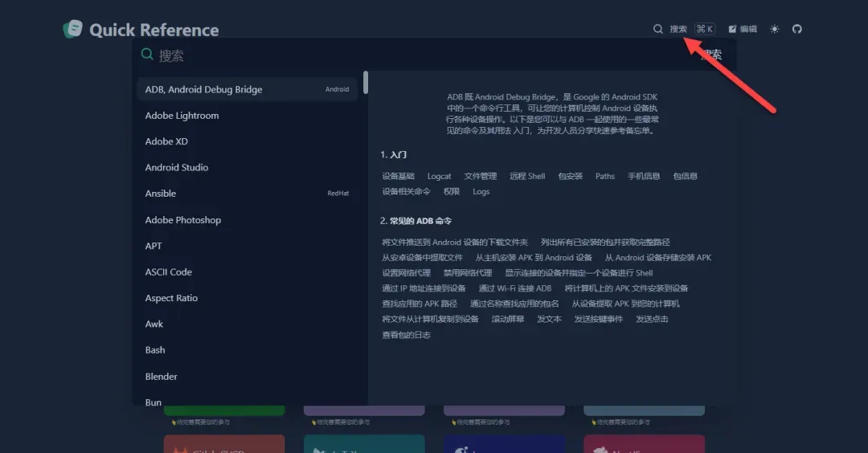Select ADB, Android Debug Bridge result
Screen dimensions: 868x453
[247, 89]
